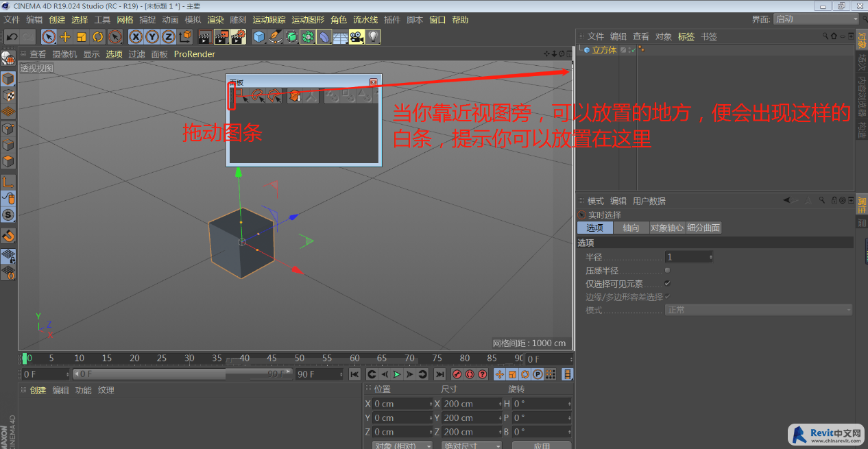Click the floor environment icon
Screen dimensions: 868x449
tap(341, 37)
